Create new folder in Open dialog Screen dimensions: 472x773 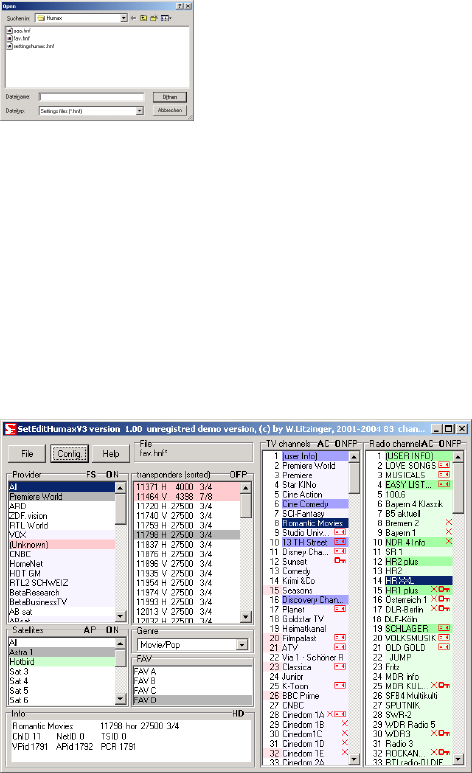coord(154,18)
